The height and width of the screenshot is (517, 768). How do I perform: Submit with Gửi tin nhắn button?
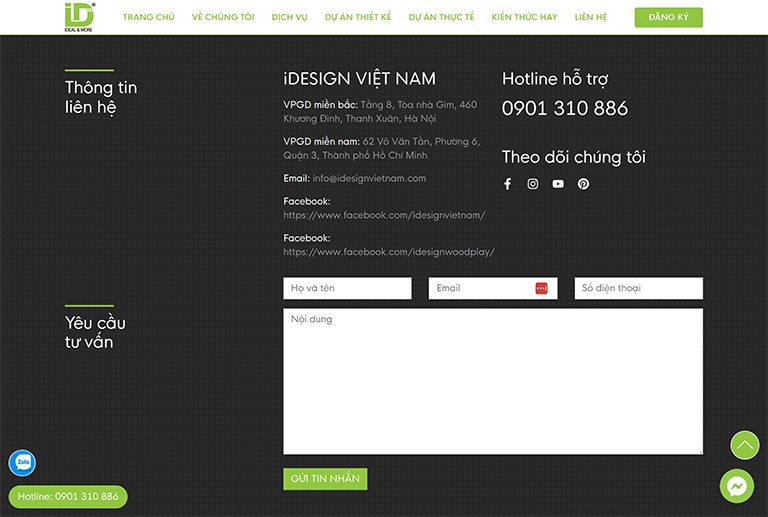click(x=325, y=479)
